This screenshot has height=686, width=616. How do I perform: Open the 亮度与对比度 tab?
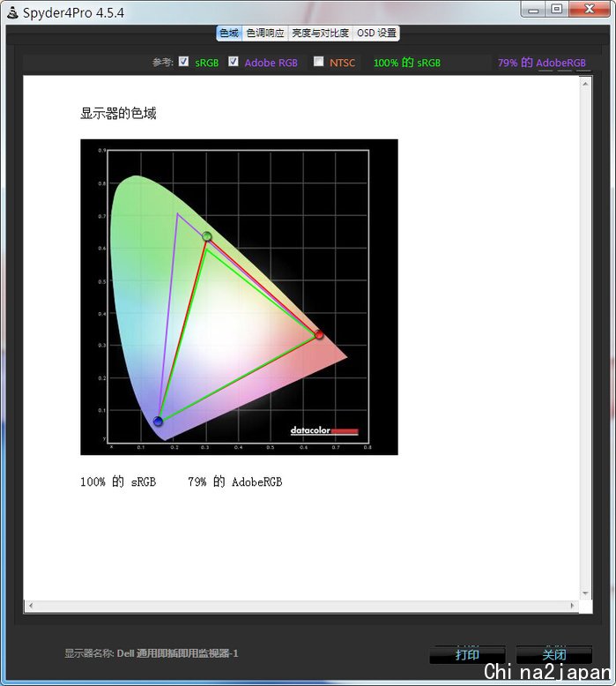point(320,34)
